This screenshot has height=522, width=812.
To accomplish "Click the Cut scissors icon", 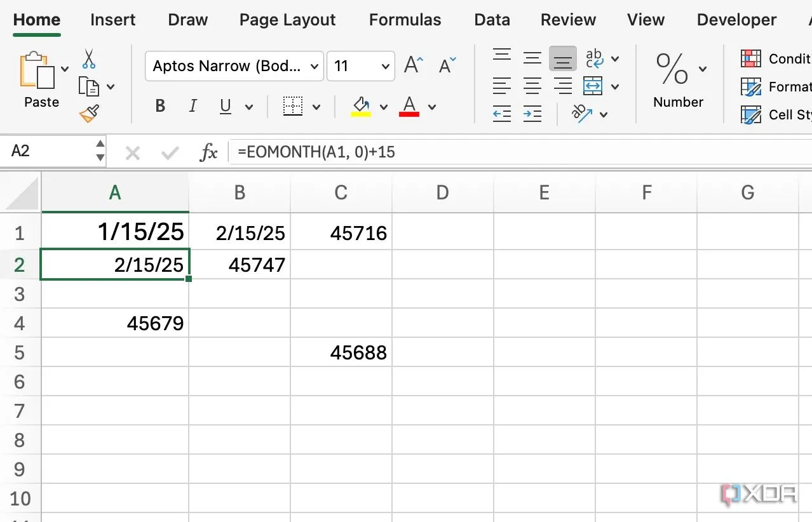I will (88, 59).
